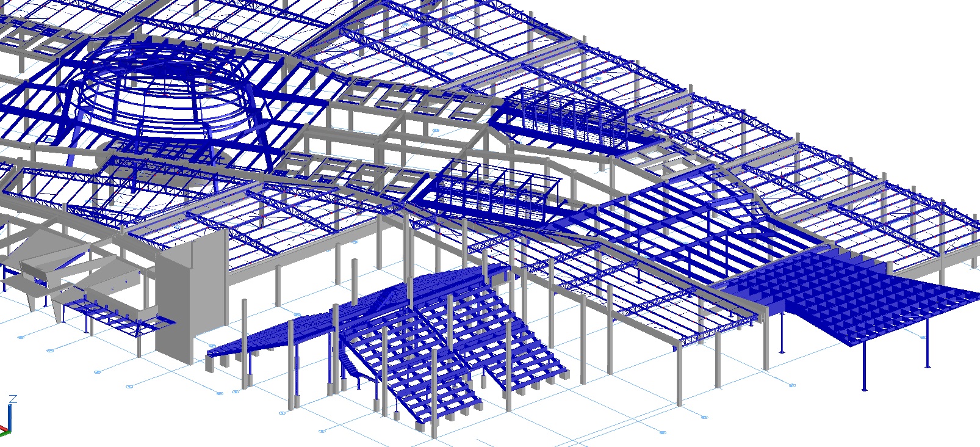Click the Z axis label of the coordinate triad
980x447 pixels.
(x=13, y=399)
